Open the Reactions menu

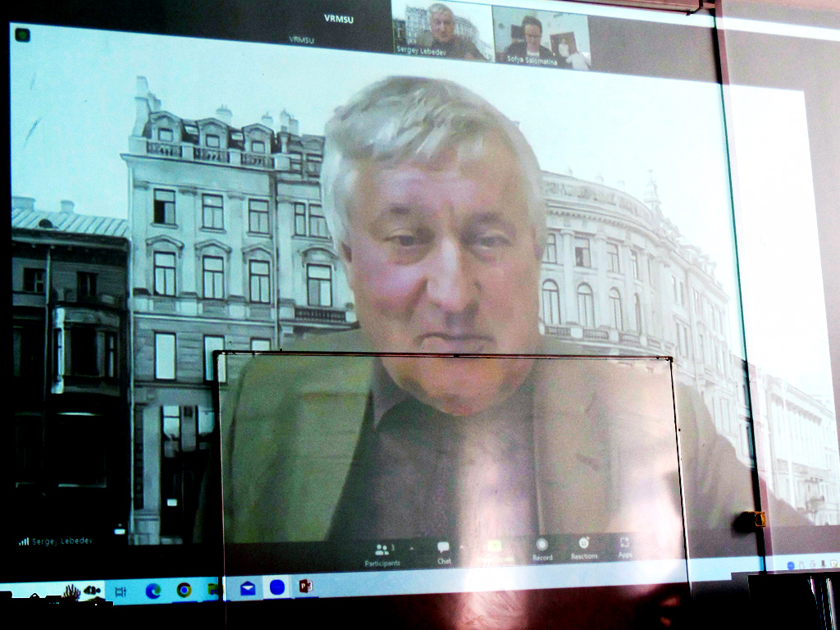(584, 549)
